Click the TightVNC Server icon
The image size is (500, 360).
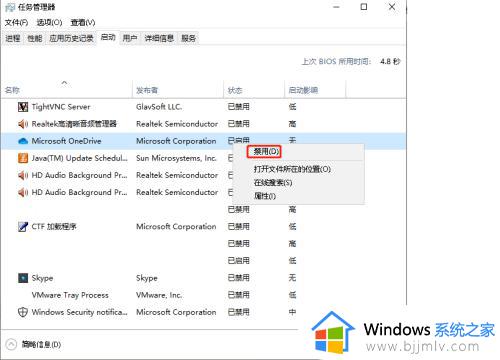point(23,107)
